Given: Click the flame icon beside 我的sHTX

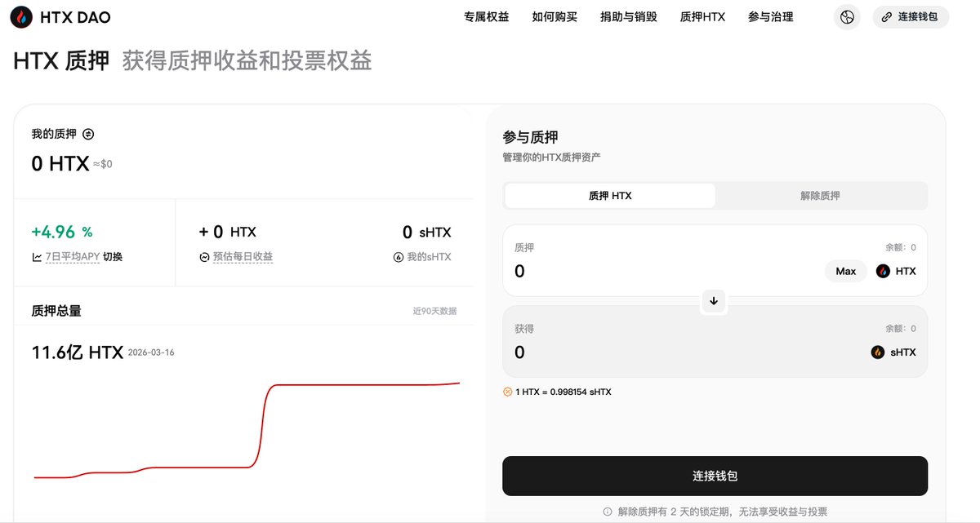Looking at the screenshot, I should tap(399, 257).
